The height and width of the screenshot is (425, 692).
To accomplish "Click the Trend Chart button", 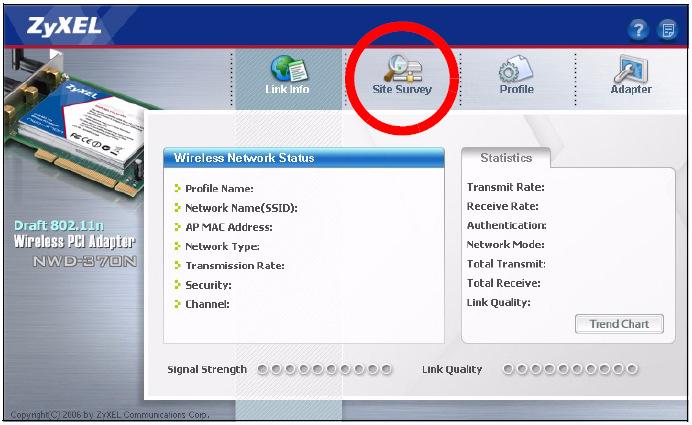I will (x=619, y=324).
